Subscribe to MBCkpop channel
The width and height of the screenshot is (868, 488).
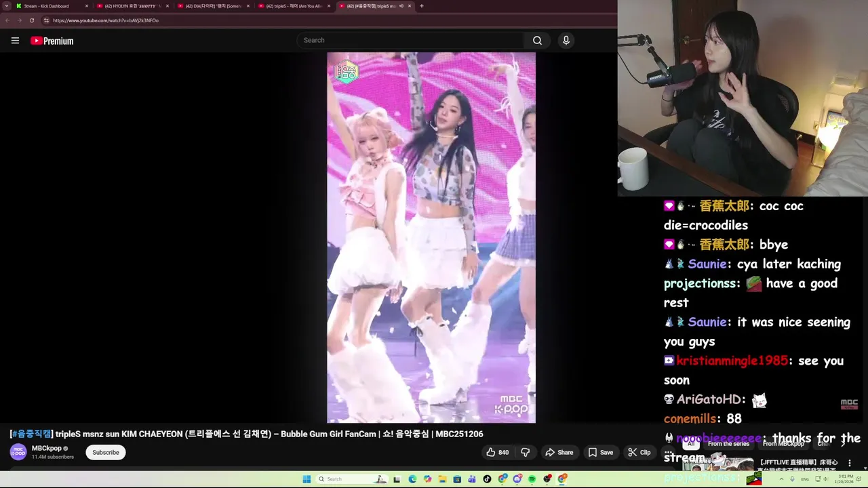105,452
